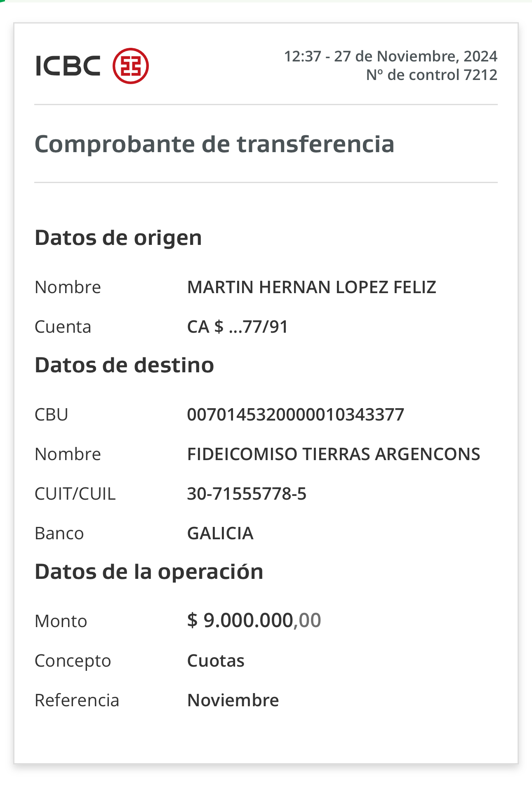Click the Datos de destino heading
The image size is (532, 785).
point(125,365)
